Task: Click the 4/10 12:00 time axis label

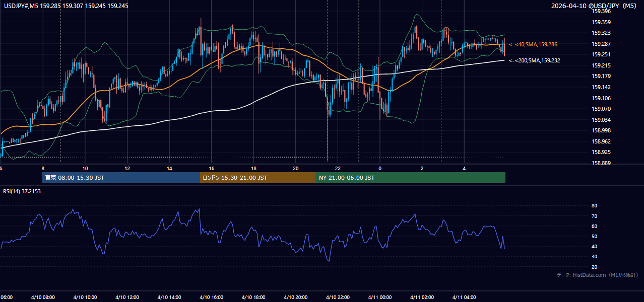Action: click(x=127, y=297)
